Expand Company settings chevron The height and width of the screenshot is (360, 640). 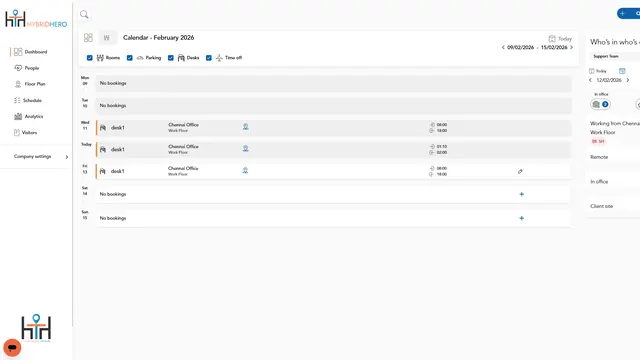click(x=67, y=157)
